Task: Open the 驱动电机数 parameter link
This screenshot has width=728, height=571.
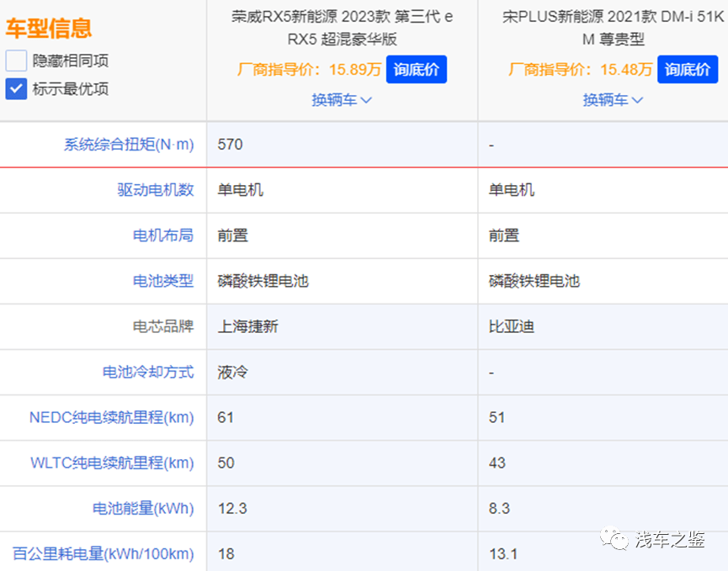Action: pos(156,190)
